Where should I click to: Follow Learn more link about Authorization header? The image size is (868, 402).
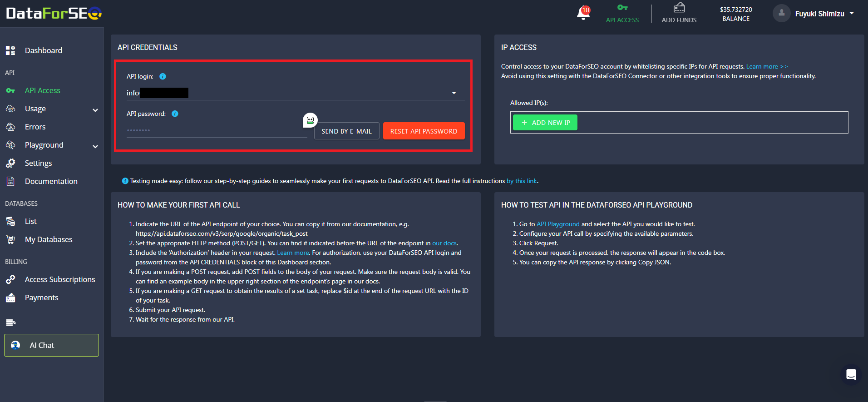click(293, 253)
